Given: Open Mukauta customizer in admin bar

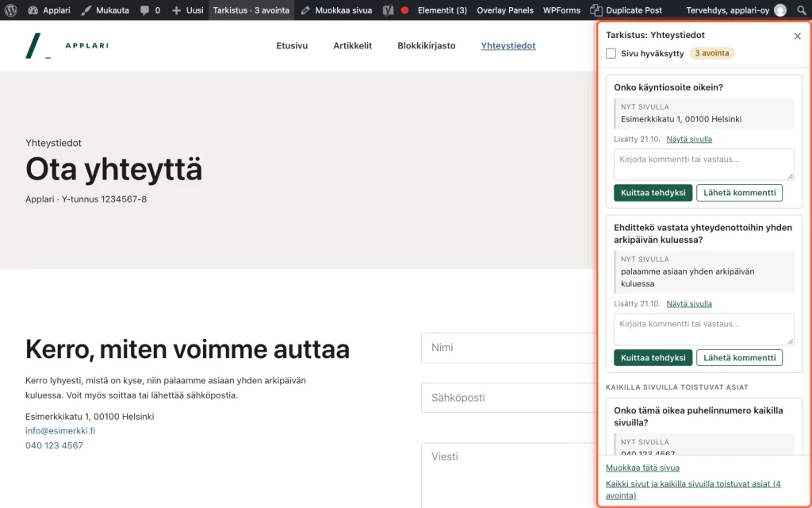Looking at the screenshot, I should (x=105, y=10).
